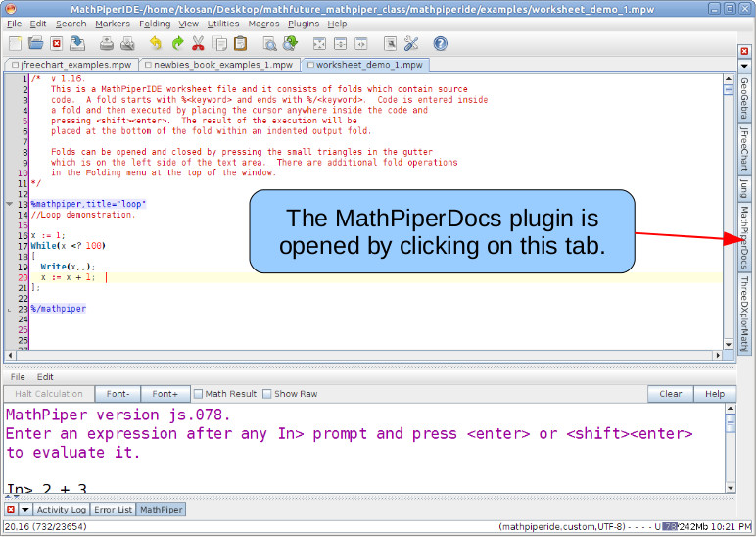Unsplit the view with the toolbar icon

(x=319, y=44)
